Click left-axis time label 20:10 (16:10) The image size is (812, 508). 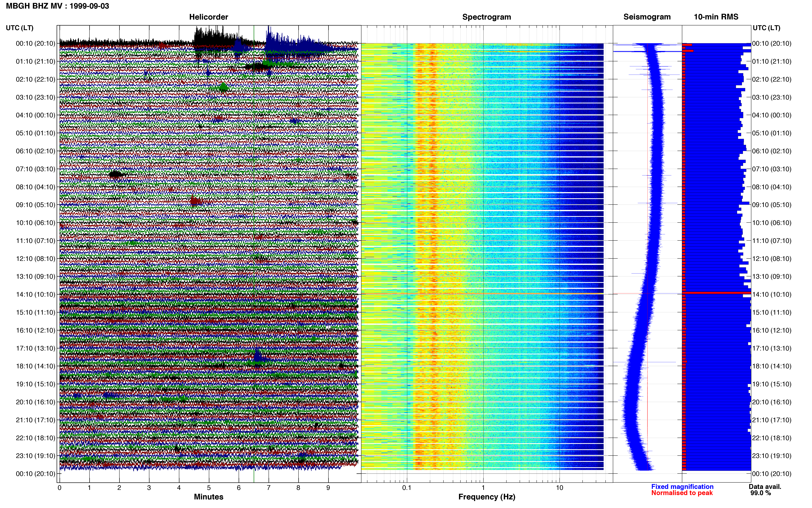36,402
